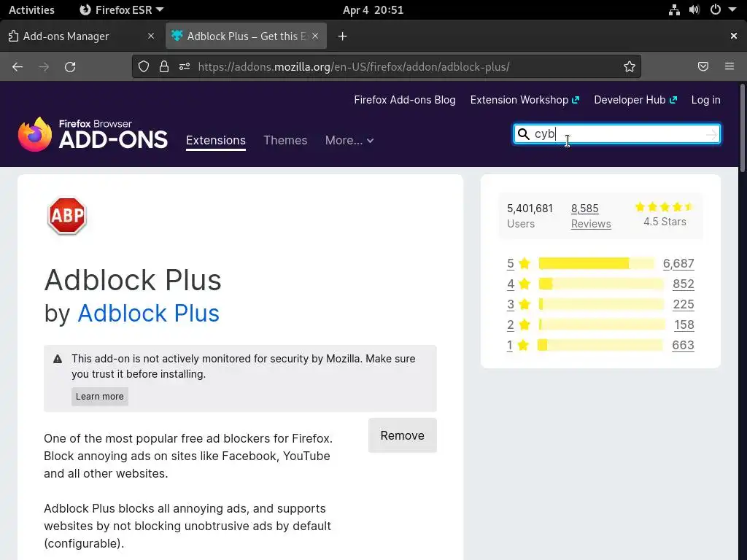The height and width of the screenshot is (560, 747).
Task: Open the 158 two-star reviews count
Action: (x=684, y=324)
